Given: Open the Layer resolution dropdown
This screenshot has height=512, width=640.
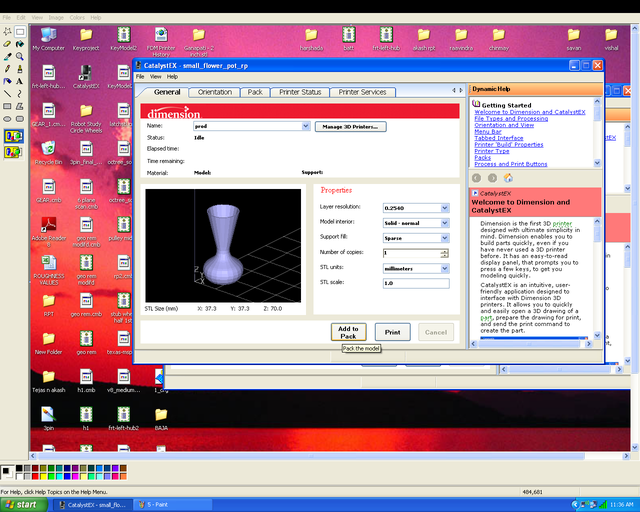Looking at the screenshot, I should tap(445, 208).
